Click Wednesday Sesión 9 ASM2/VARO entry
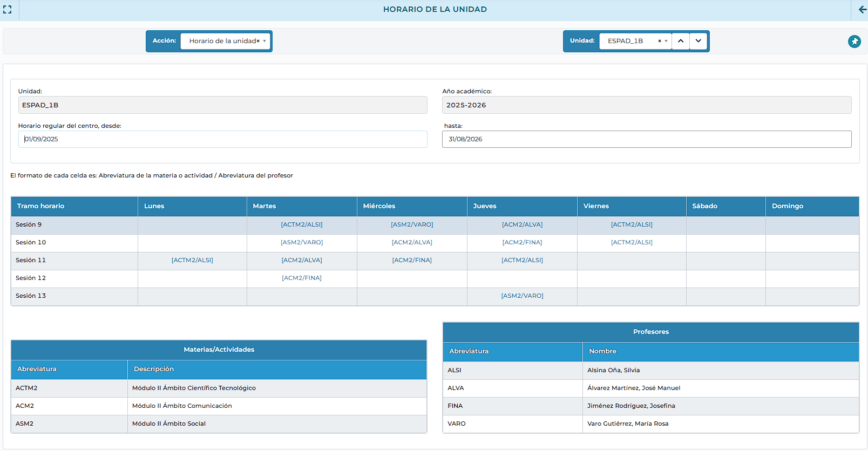Image resolution: width=868 pixels, height=451 pixels. [x=412, y=225]
